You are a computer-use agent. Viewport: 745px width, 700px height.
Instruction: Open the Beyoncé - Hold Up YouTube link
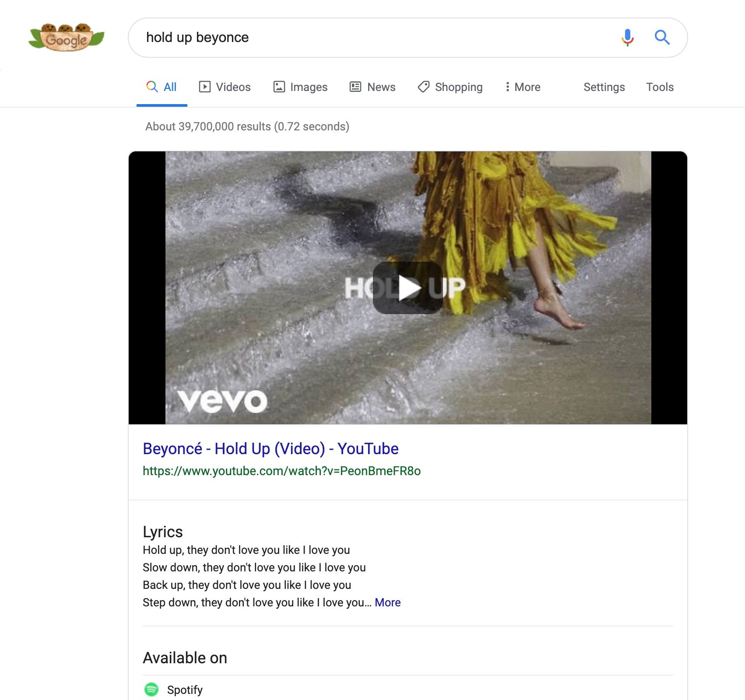[x=270, y=448]
